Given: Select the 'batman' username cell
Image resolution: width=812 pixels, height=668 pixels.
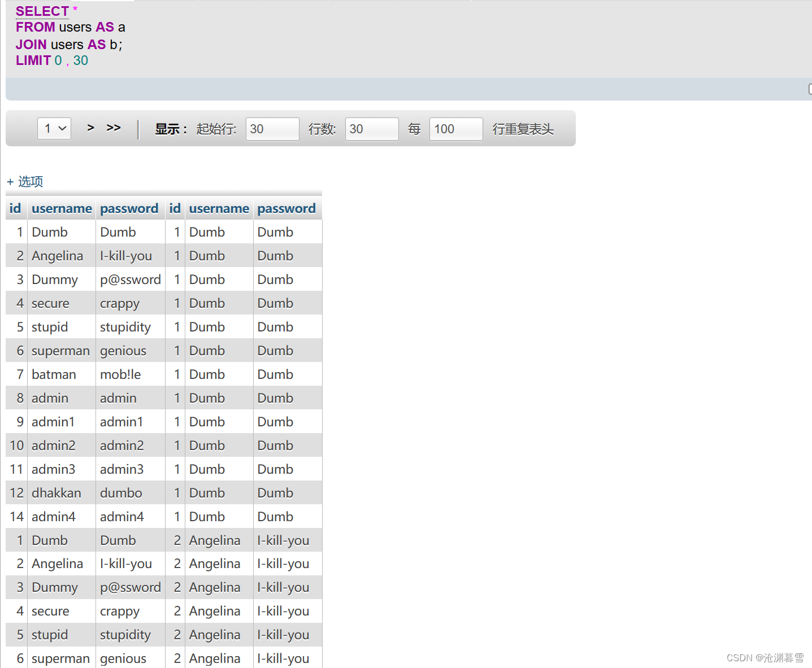Looking at the screenshot, I should tap(62, 374).
